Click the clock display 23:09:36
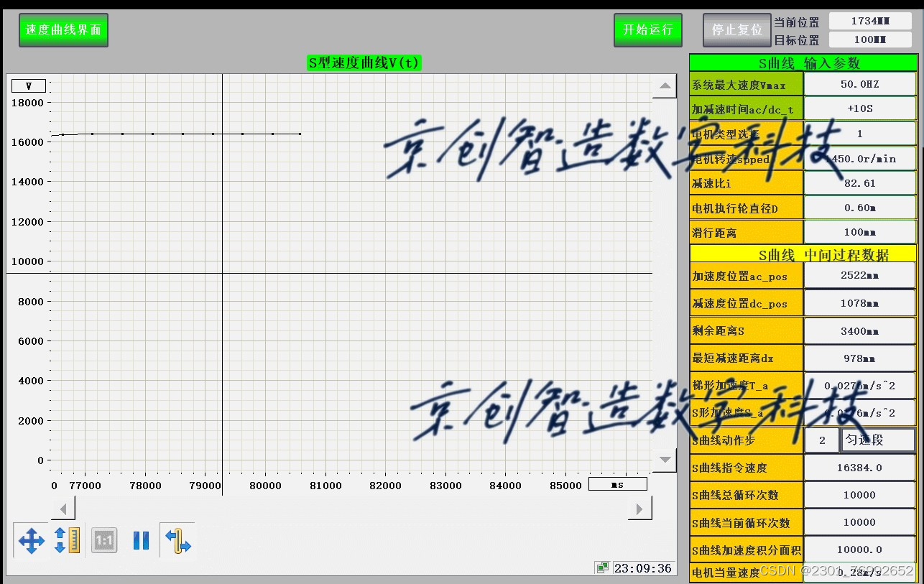Screen dimensions: 924x584 (643, 568)
